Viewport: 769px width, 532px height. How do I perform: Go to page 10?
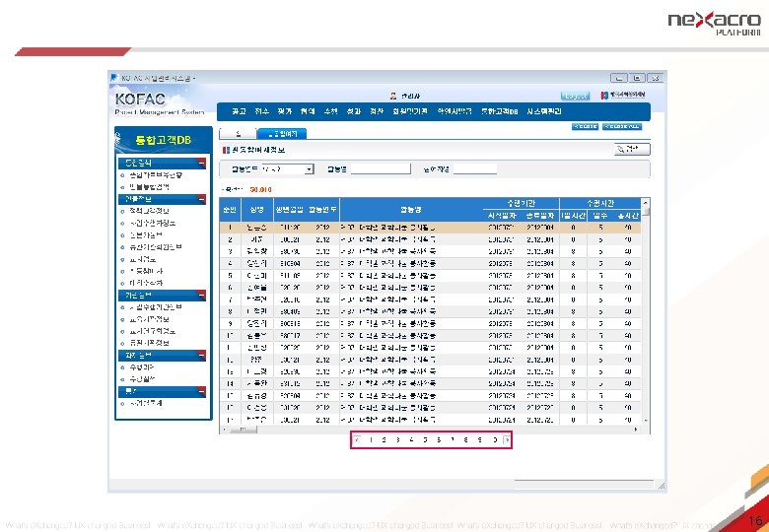(x=495, y=440)
